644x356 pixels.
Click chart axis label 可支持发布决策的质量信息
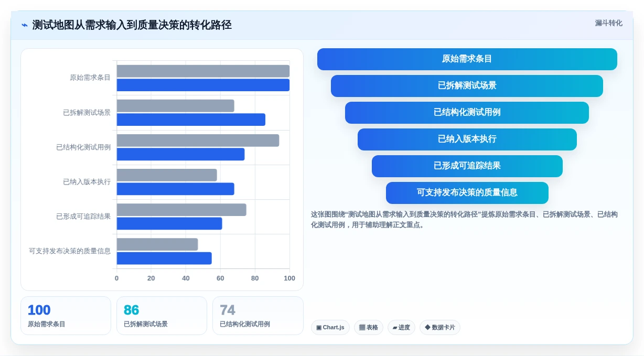pyautogui.click(x=70, y=251)
